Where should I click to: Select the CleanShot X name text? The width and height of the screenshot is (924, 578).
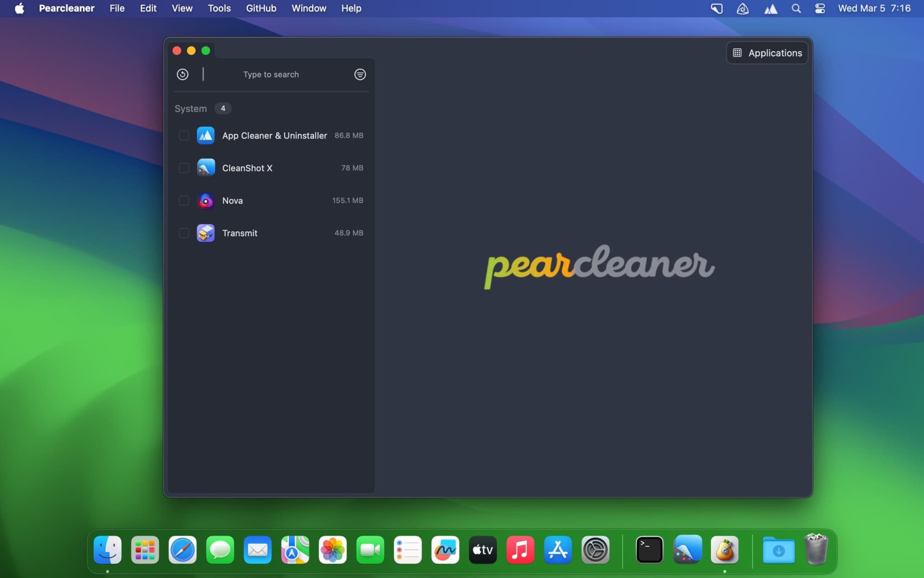[x=247, y=168]
